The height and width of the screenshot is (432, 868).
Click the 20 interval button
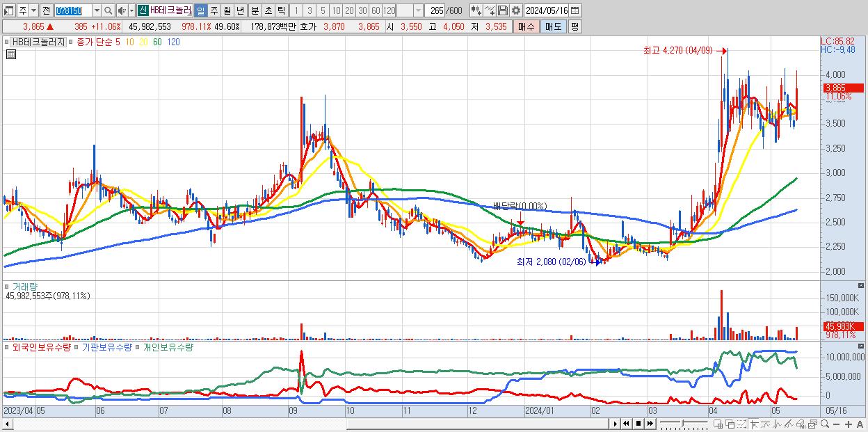[349, 10]
